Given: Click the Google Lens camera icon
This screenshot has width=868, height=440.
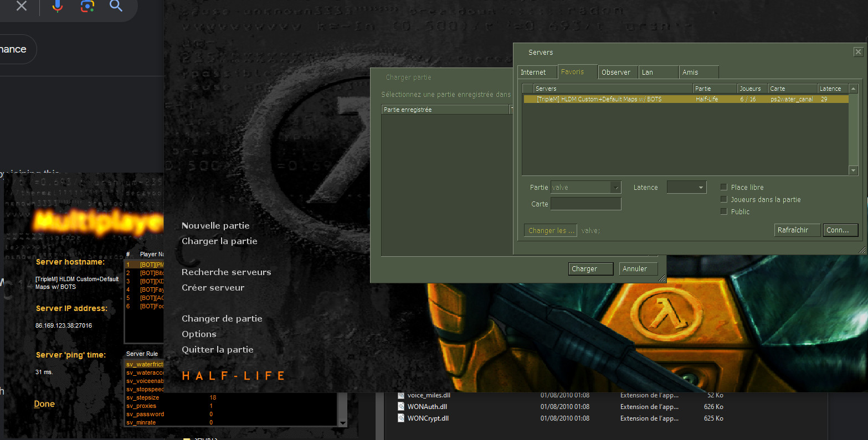Looking at the screenshot, I should point(87,6).
